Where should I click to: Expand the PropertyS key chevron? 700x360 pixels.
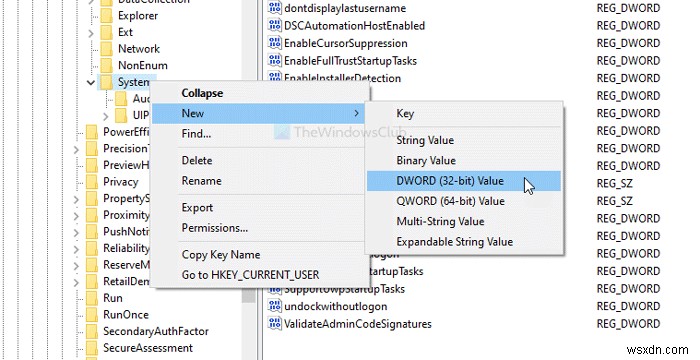pyautogui.click(x=76, y=199)
